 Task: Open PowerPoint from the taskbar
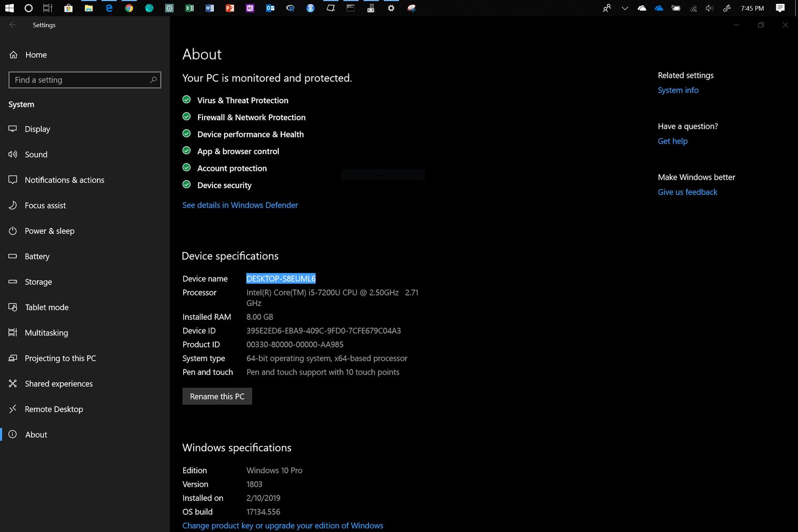(230, 8)
